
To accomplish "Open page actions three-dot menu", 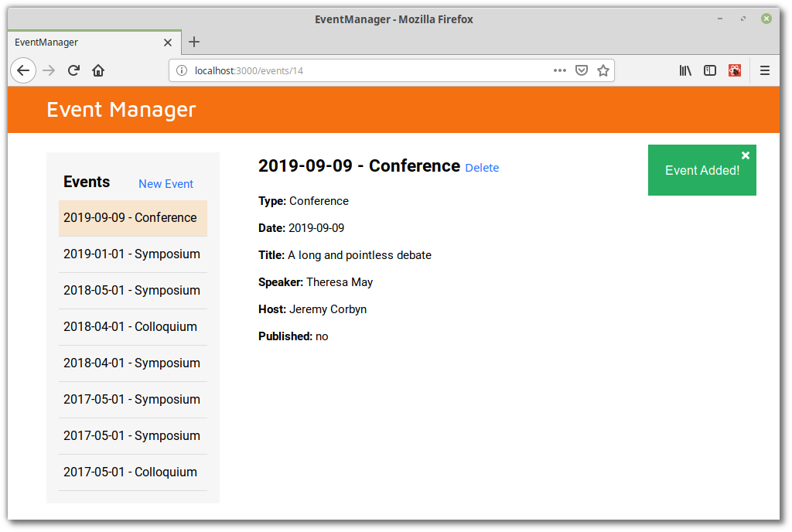I will pos(560,70).
